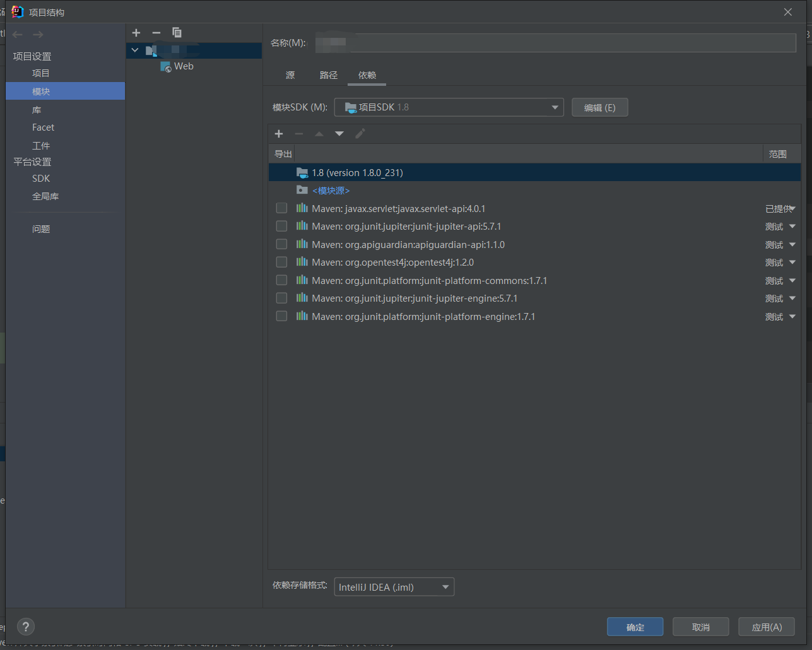Image resolution: width=812 pixels, height=650 pixels.
Task: Copy the selected module
Action: coord(177,33)
